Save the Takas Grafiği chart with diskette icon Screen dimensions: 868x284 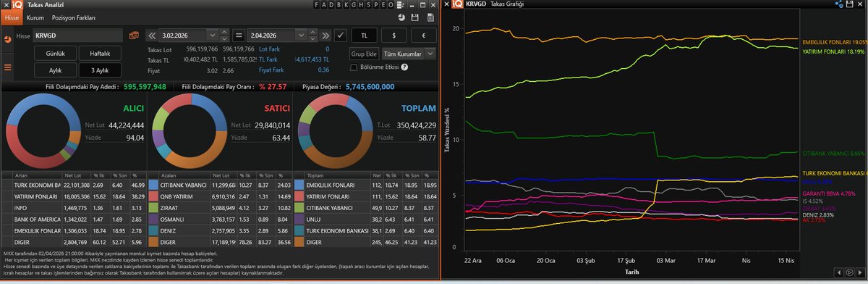pos(850,4)
